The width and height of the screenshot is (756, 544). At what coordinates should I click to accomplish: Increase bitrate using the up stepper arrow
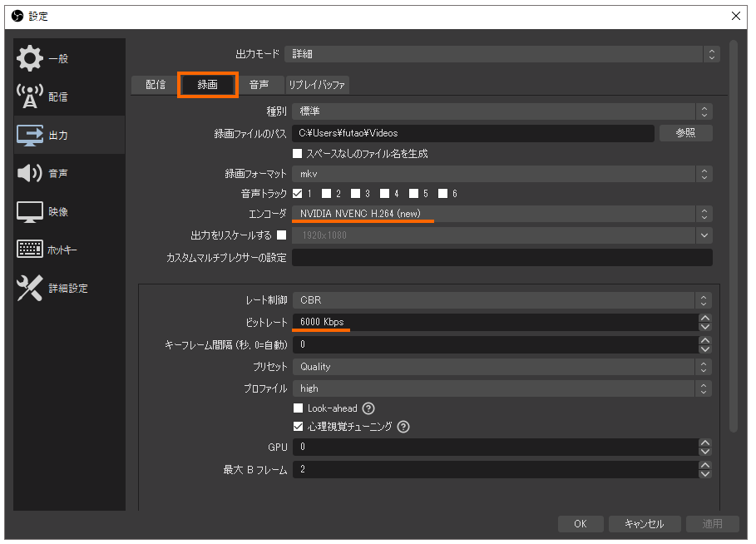coord(704,318)
